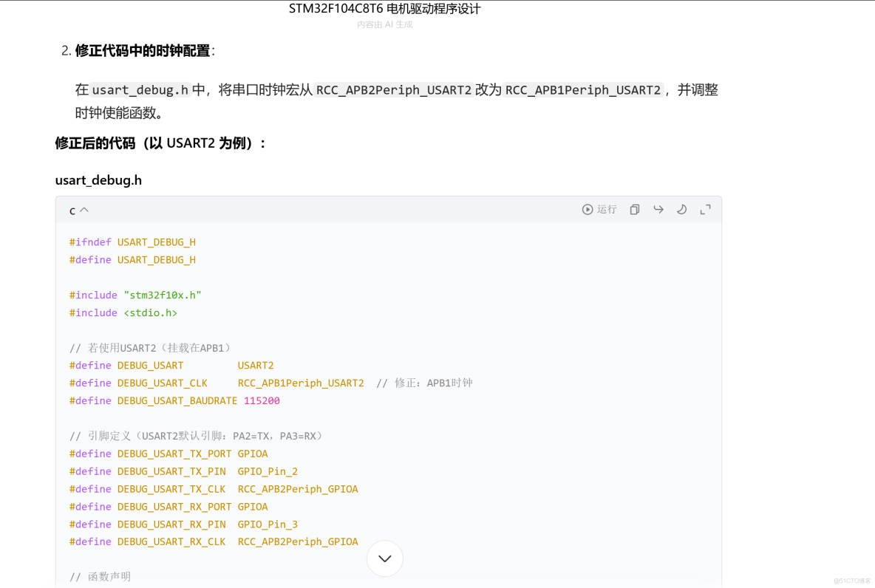This screenshot has width=875, height=588.
Task: Expand the code block to fullscreen
Action: pos(704,210)
